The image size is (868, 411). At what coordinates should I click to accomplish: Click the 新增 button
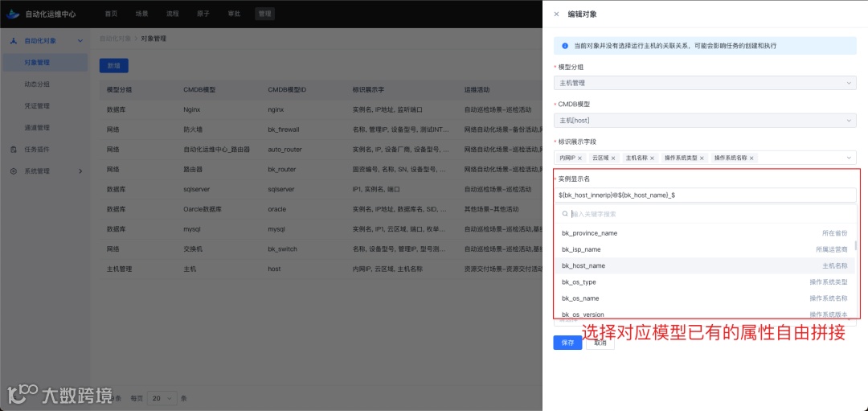[114, 65]
